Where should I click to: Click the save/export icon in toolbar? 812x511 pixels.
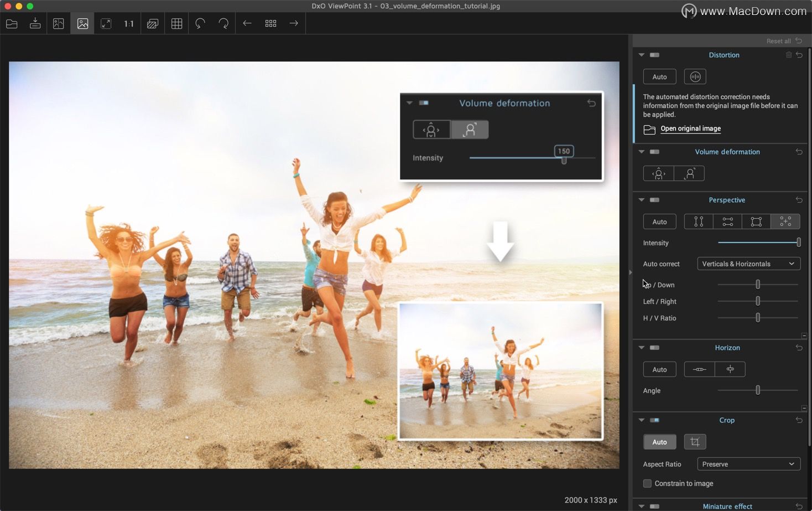35,23
